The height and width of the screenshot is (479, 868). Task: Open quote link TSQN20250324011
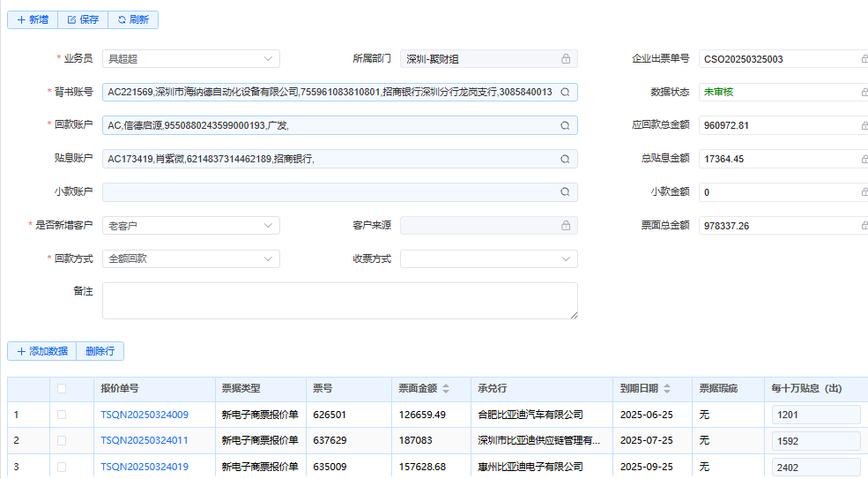[x=145, y=440]
